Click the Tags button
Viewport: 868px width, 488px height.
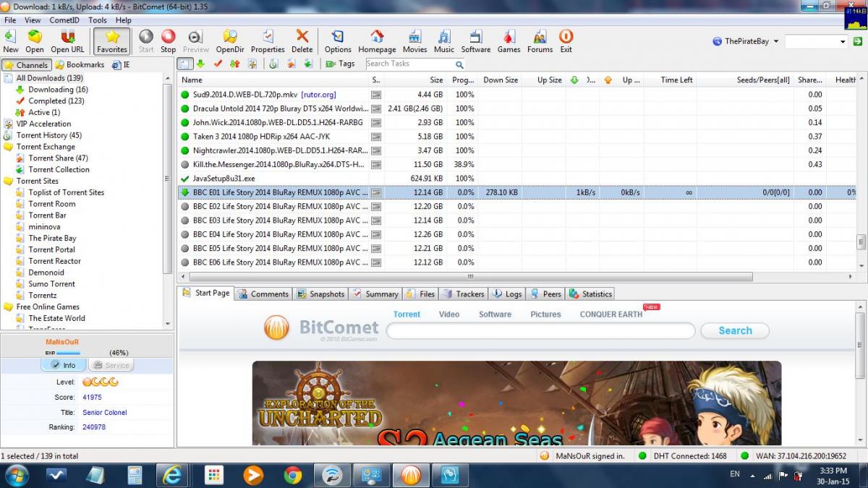pos(341,64)
